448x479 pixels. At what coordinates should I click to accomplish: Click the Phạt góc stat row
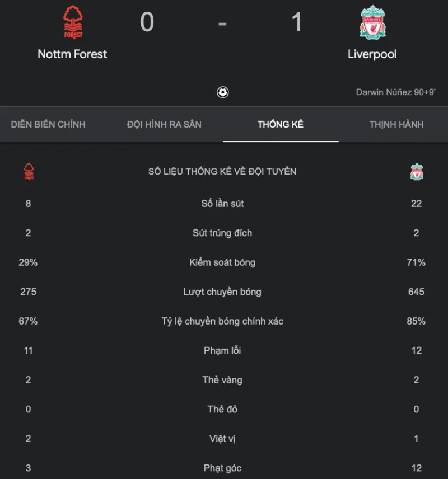223,468
